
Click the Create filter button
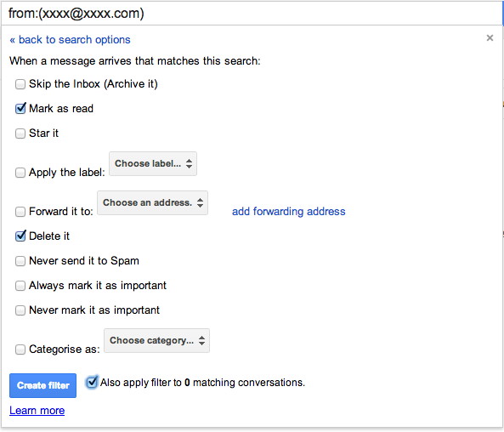(42, 385)
